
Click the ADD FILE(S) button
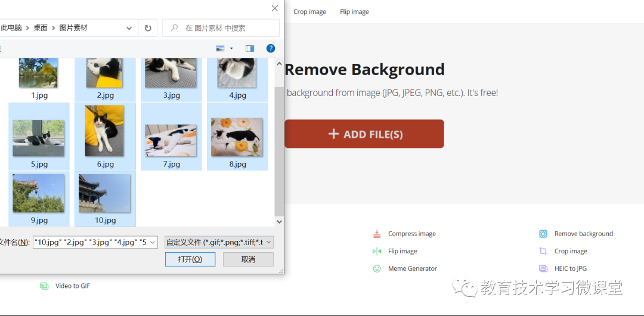tap(364, 134)
